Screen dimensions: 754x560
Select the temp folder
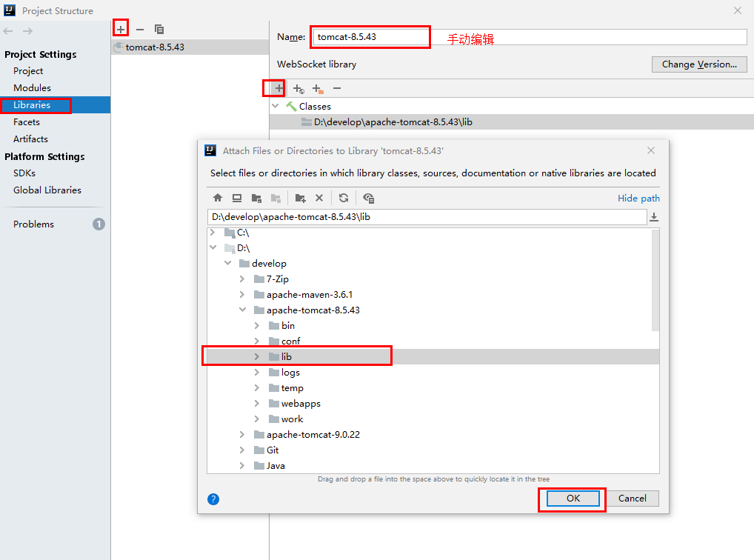[x=292, y=387]
